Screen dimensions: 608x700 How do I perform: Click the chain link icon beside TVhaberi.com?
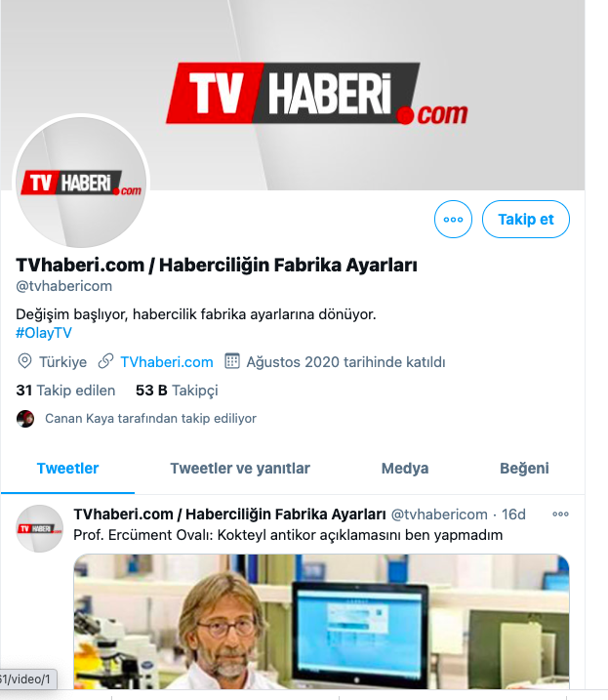click(105, 361)
